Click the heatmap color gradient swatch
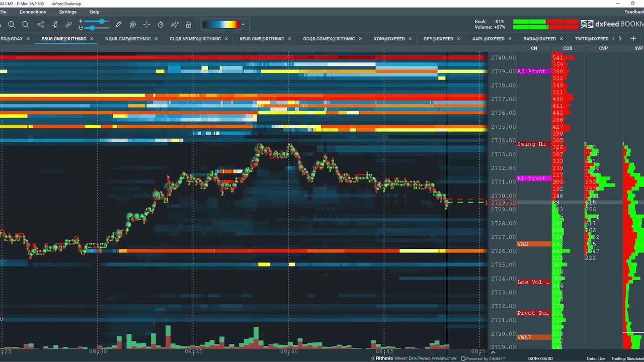This screenshot has height=362, width=644. pyautogui.click(x=221, y=24)
